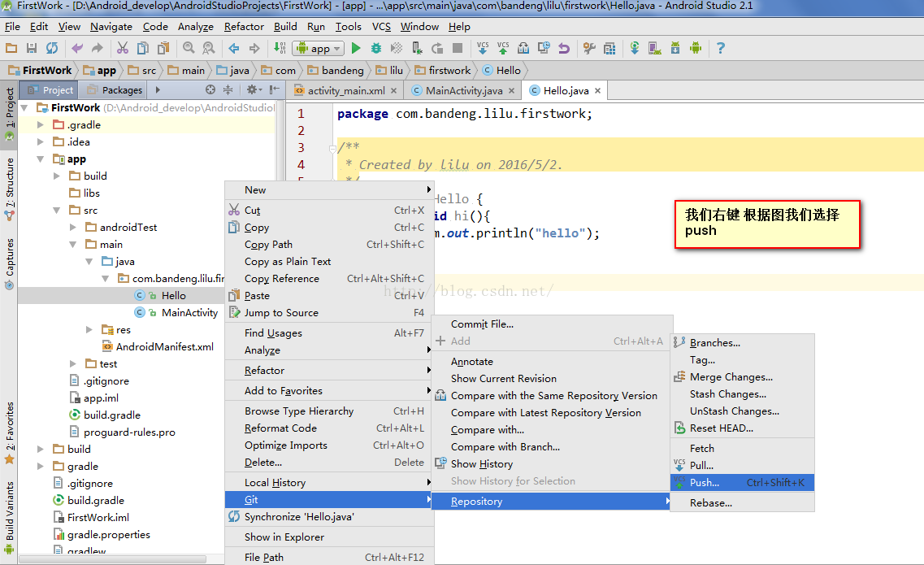This screenshot has height=565, width=924.
Task: Click the Debug app bug icon
Action: pyautogui.click(x=376, y=49)
